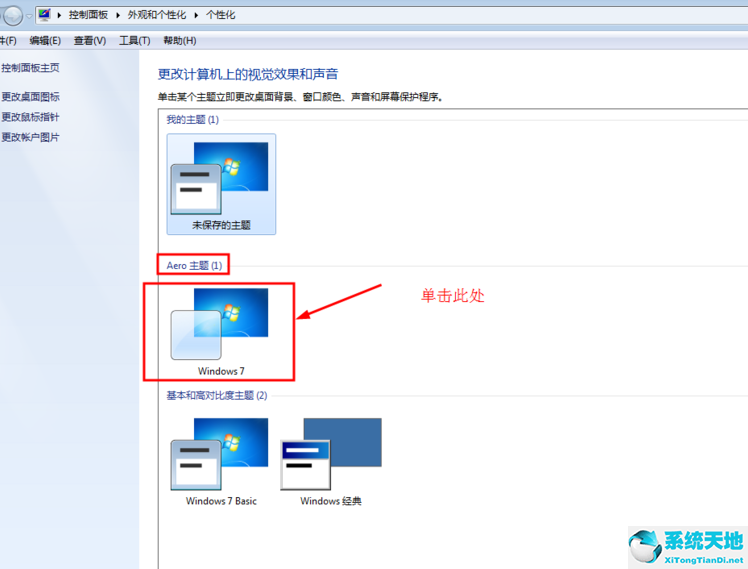748x569 pixels.
Task: Click the hint text starting with 单击某个主题
Action: (300, 97)
